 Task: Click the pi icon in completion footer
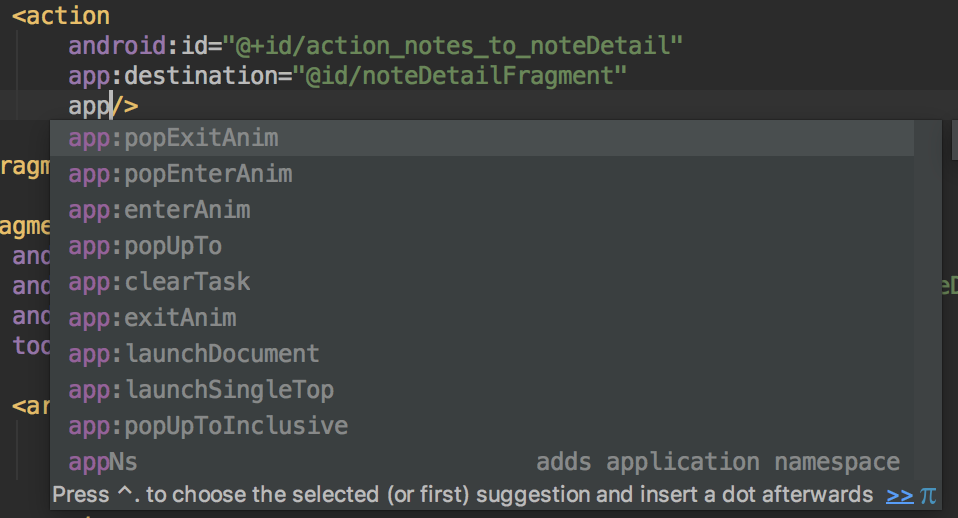click(927, 495)
